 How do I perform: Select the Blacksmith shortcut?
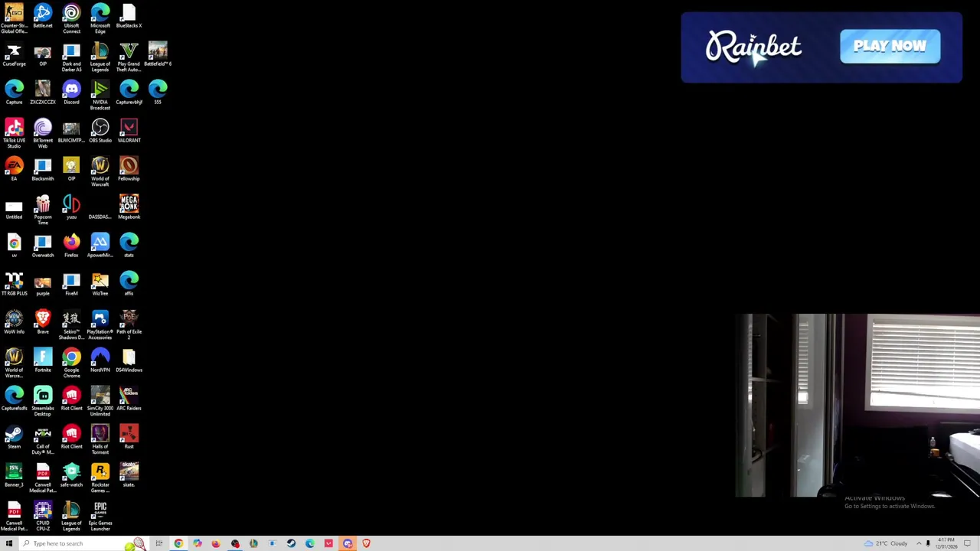[43, 170]
